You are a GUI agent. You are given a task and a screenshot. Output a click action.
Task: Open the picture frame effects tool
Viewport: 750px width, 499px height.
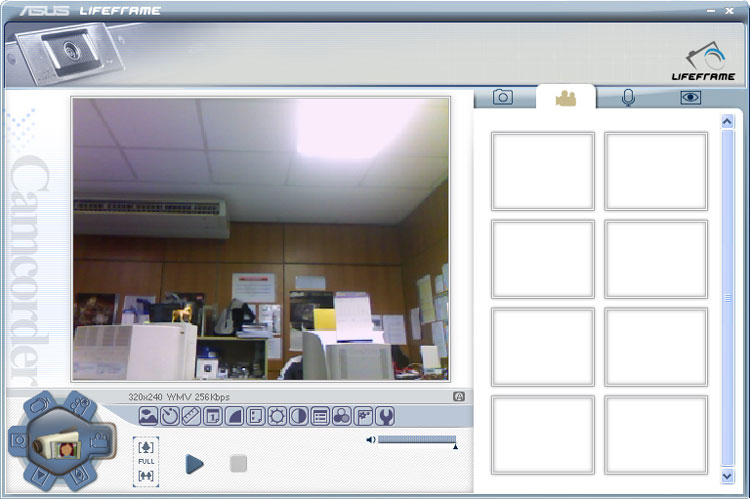(148, 416)
